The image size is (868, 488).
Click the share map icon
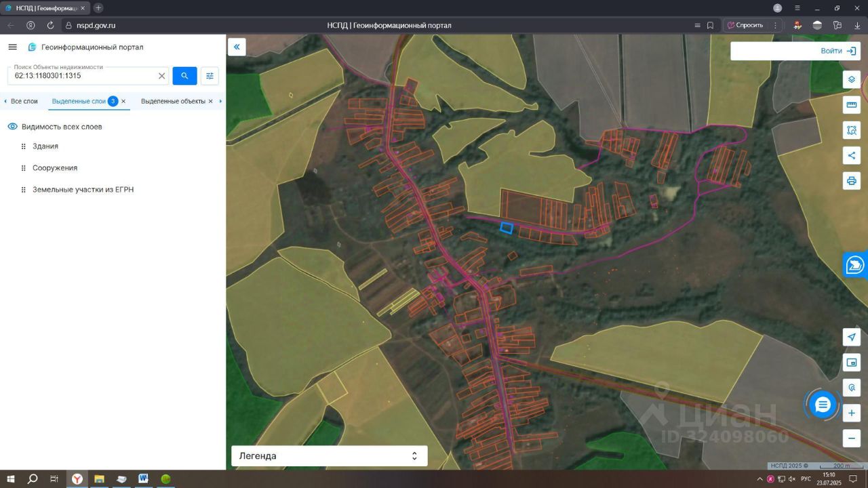click(852, 155)
